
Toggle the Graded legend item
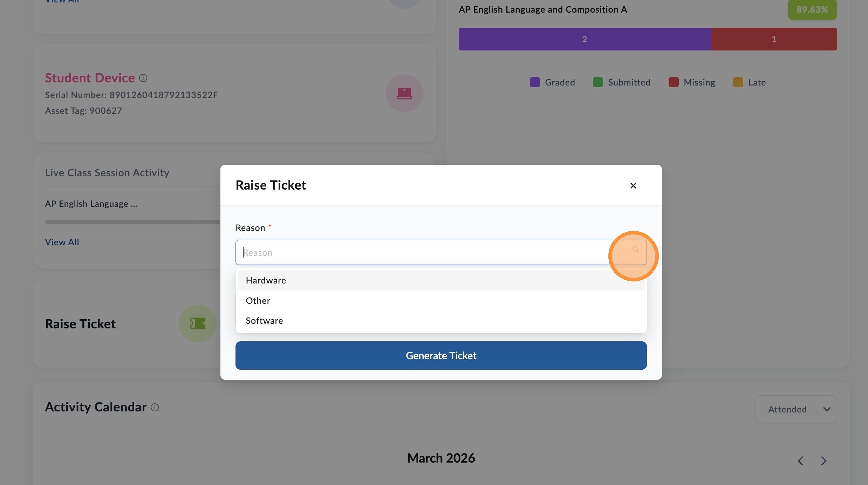pos(552,82)
